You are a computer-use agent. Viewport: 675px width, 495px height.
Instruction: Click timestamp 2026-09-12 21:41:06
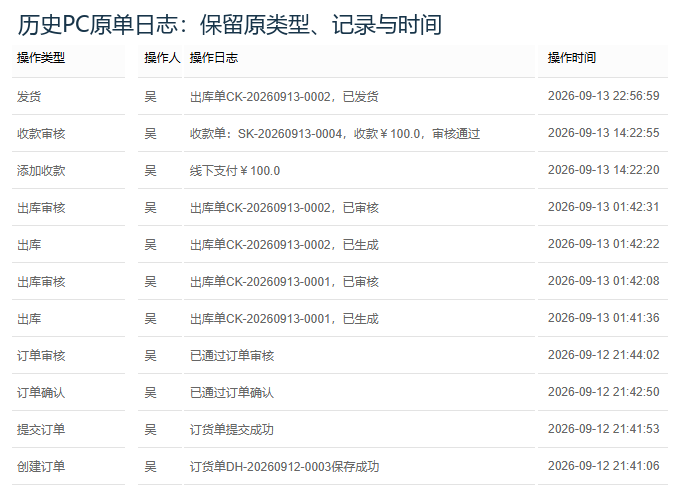[x=604, y=466]
